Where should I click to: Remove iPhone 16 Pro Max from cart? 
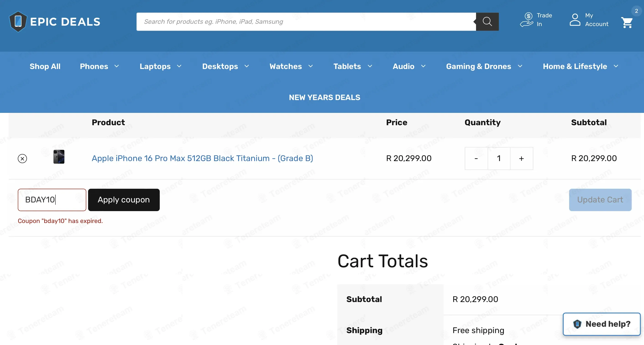(22, 159)
